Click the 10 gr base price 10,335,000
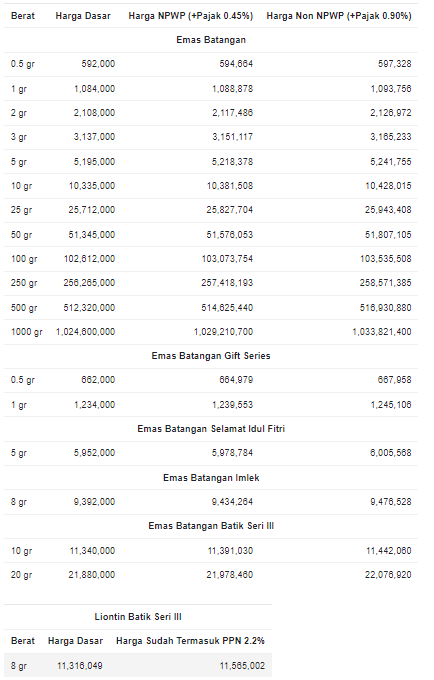The height and width of the screenshot is (680, 434). (92, 186)
